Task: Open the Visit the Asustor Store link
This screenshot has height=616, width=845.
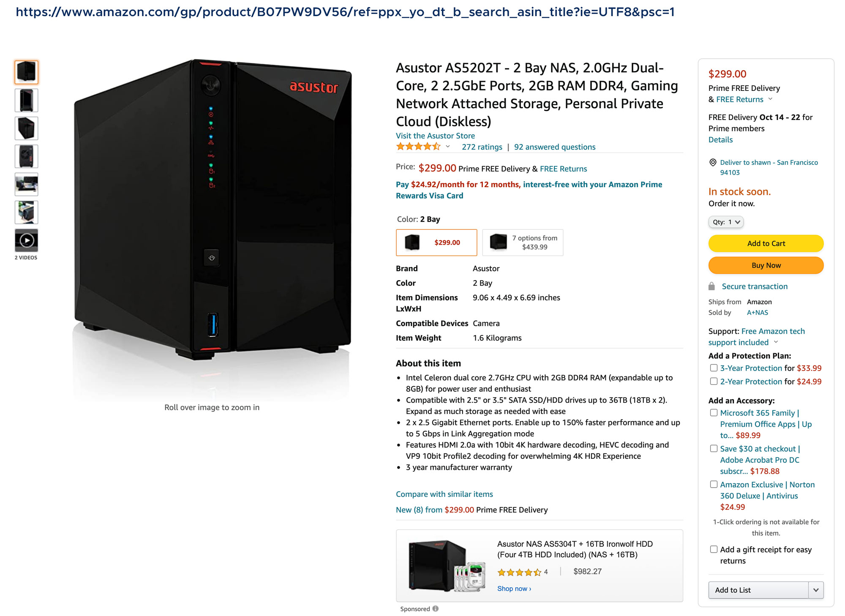Action: [x=435, y=136]
